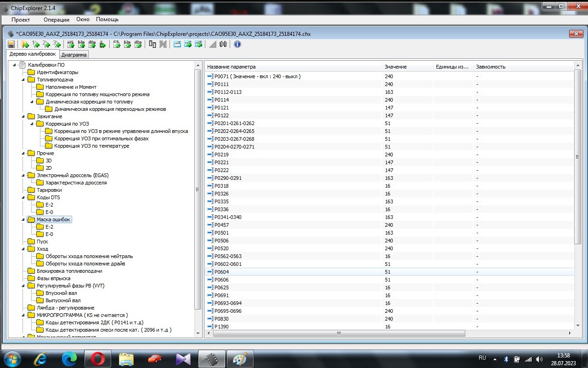Open the Проект menu
Image resolution: width=588 pixels, height=368 pixels.
(21, 20)
